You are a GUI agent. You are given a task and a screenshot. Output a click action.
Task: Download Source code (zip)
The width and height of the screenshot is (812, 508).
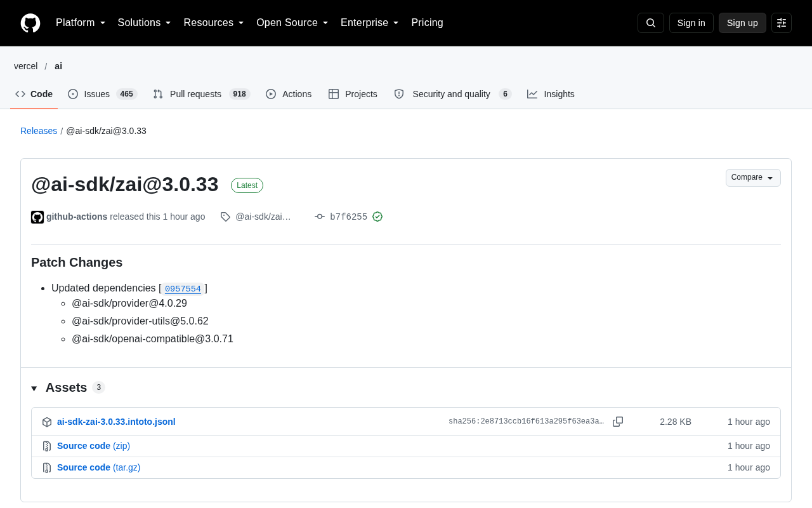click(93, 446)
